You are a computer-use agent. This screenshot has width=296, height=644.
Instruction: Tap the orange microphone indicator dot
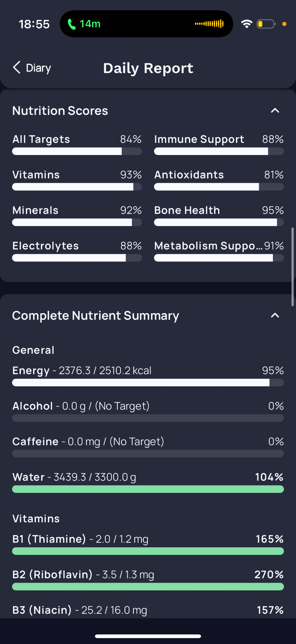point(284,24)
